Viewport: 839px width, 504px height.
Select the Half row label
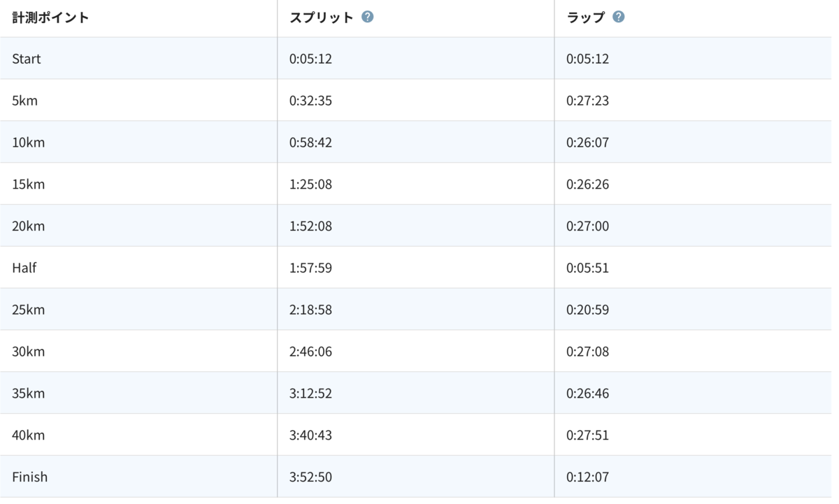(x=24, y=268)
